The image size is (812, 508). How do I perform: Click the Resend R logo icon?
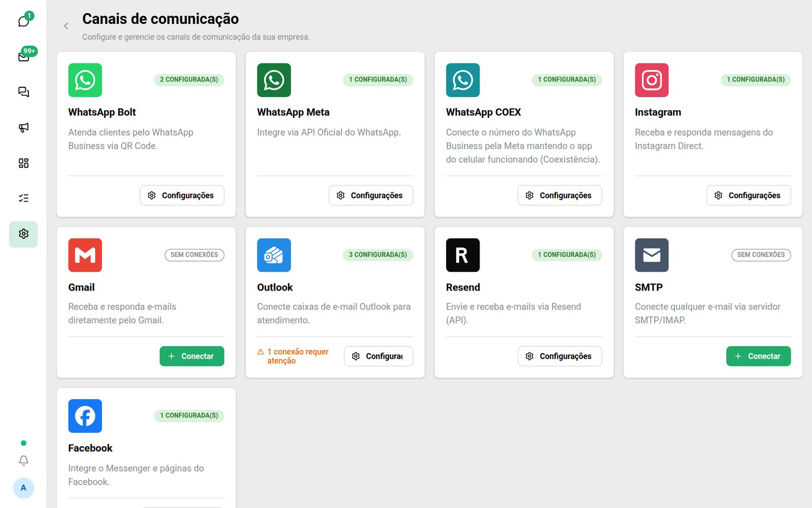click(463, 255)
